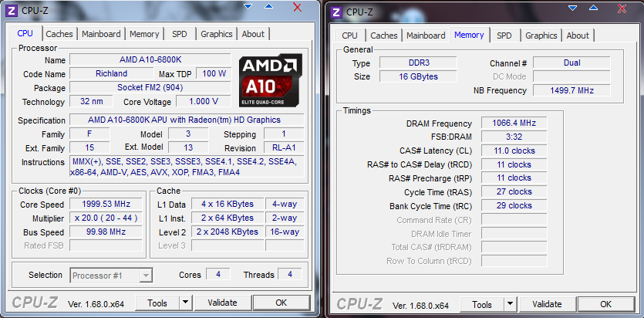
Task: Click the L1 Data value 4 x 16 KBytes
Action: (x=228, y=205)
